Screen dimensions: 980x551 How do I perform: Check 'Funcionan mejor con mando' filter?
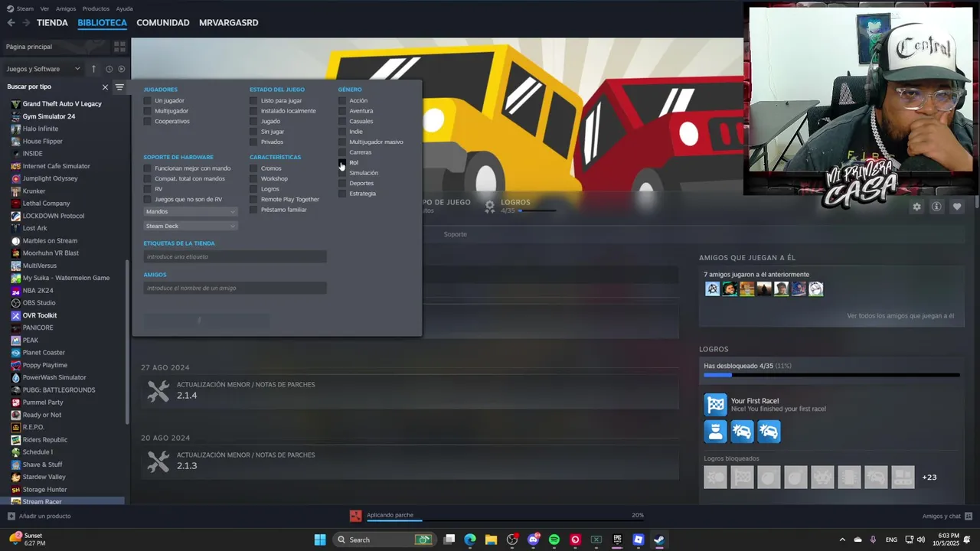tap(148, 168)
